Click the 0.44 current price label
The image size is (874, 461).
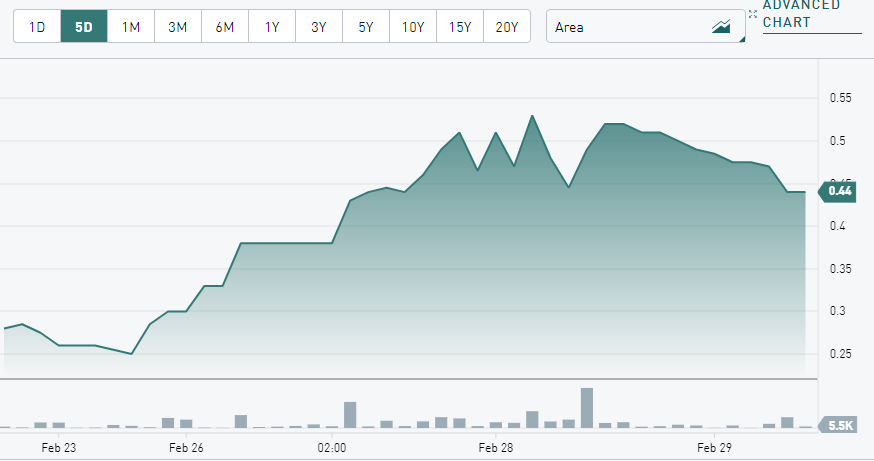click(x=837, y=191)
